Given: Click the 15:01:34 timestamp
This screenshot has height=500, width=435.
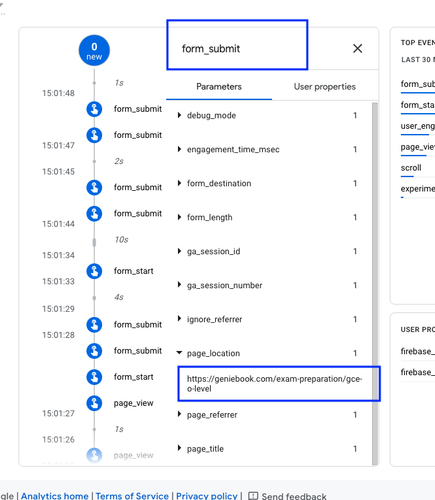Looking at the screenshot, I should [x=58, y=255].
